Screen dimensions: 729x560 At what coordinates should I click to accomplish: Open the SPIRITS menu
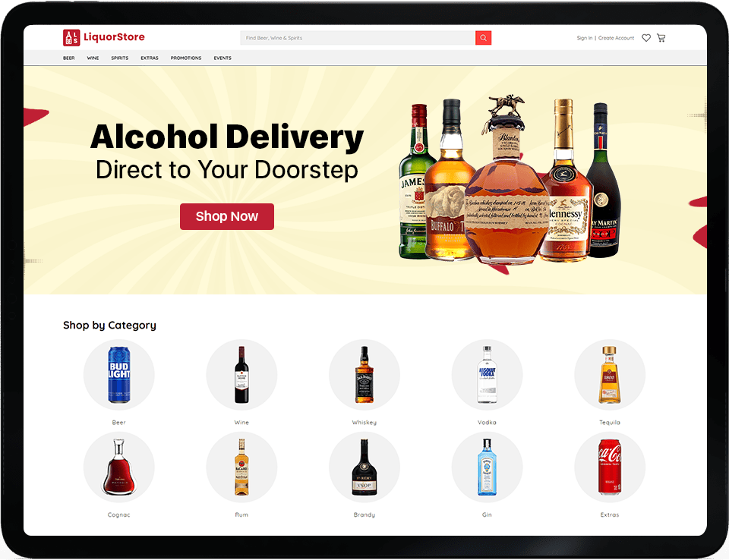tap(119, 58)
